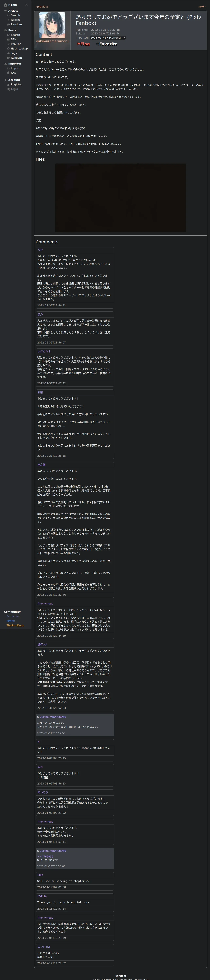Click the Community heading in sidebar
Screen dimensions: 210x980
click(x=12, y=612)
